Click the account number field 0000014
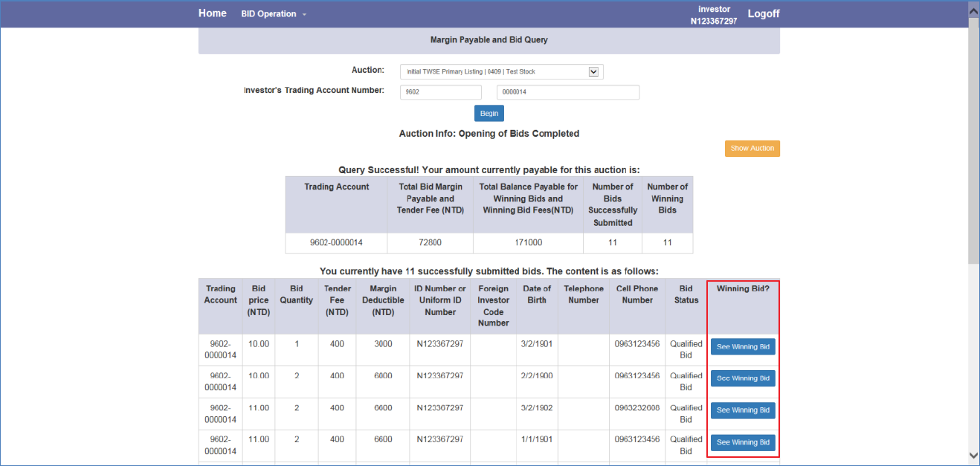The width and height of the screenshot is (980, 466). coord(568,92)
